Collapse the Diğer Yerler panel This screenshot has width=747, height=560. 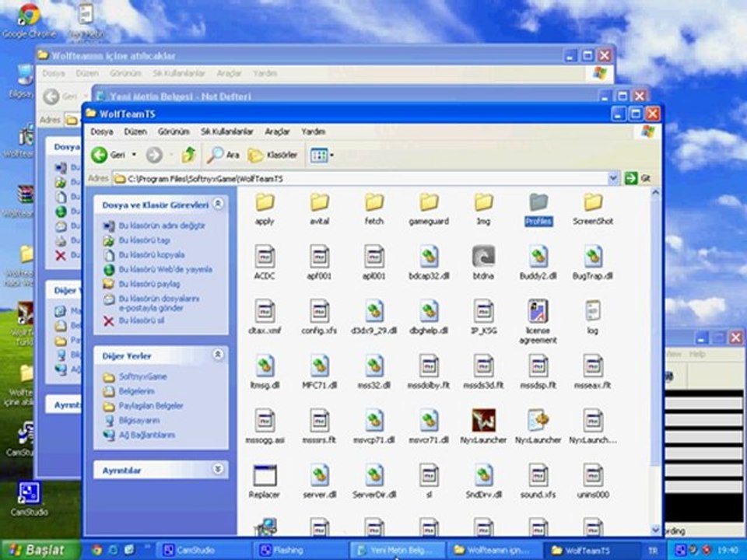tap(218, 355)
